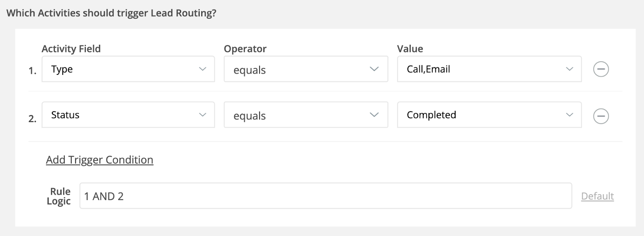Reset rule logic via the Default link
Screen dimensions: 644x236
pyautogui.click(x=597, y=196)
